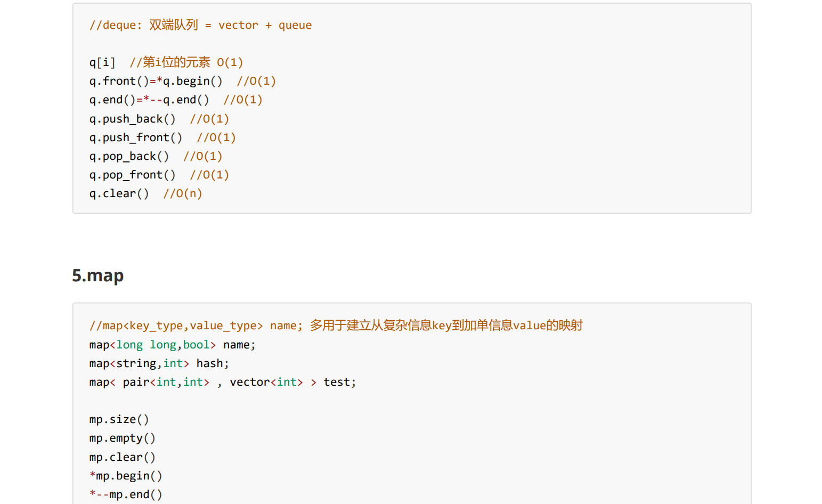Click the deque comment line at top

click(x=200, y=25)
